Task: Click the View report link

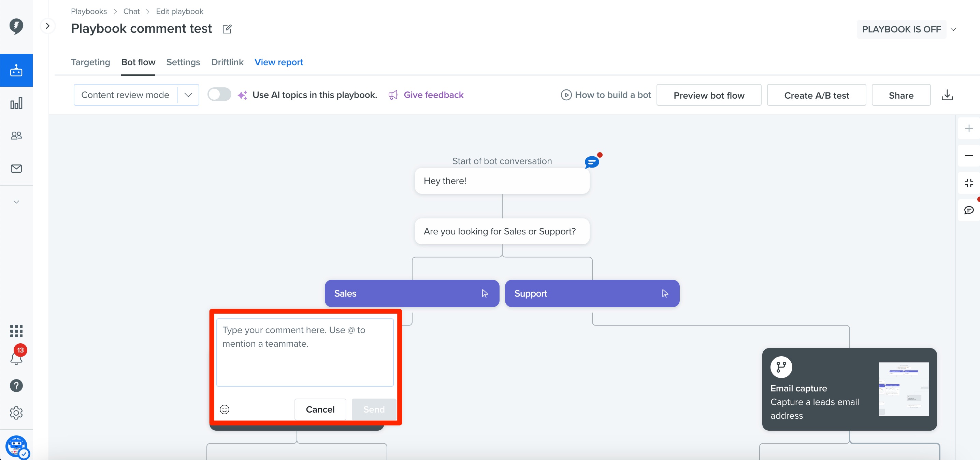Action: (278, 62)
